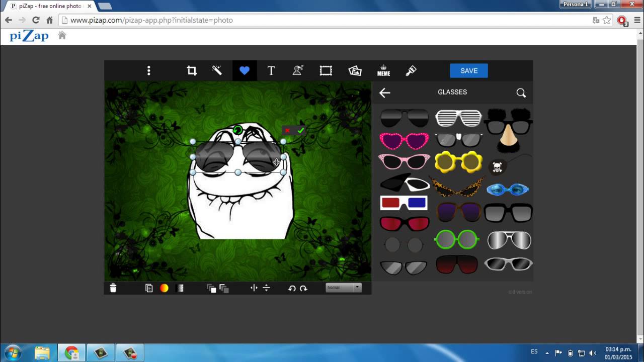Undo the last edit

pos(292,288)
